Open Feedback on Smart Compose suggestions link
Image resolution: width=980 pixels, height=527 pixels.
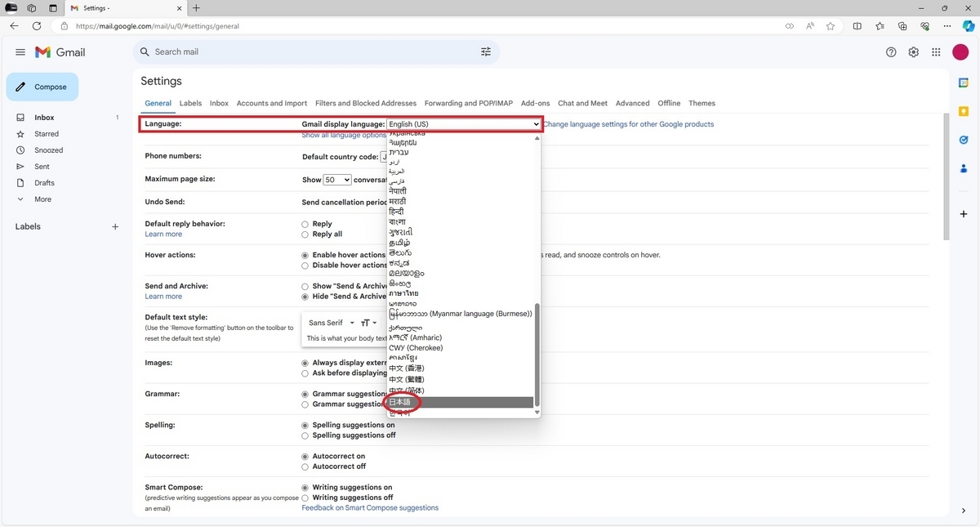click(370, 508)
